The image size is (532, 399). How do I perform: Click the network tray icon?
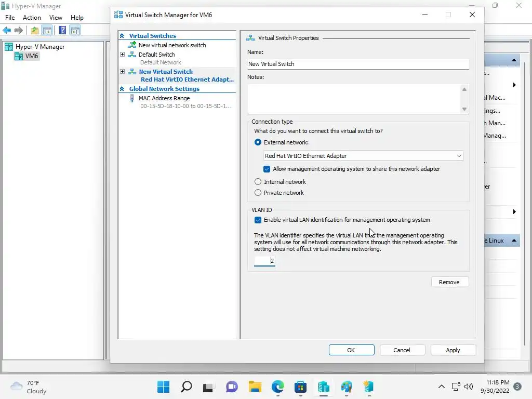pyautogui.click(x=456, y=387)
